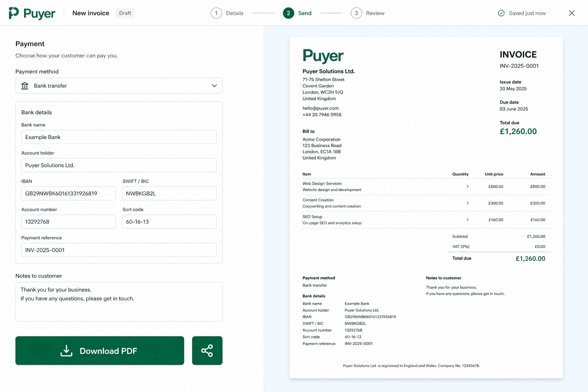This screenshot has width=588, height=392.
Task: Click the Download PDF button
Action: coord(100,351)
